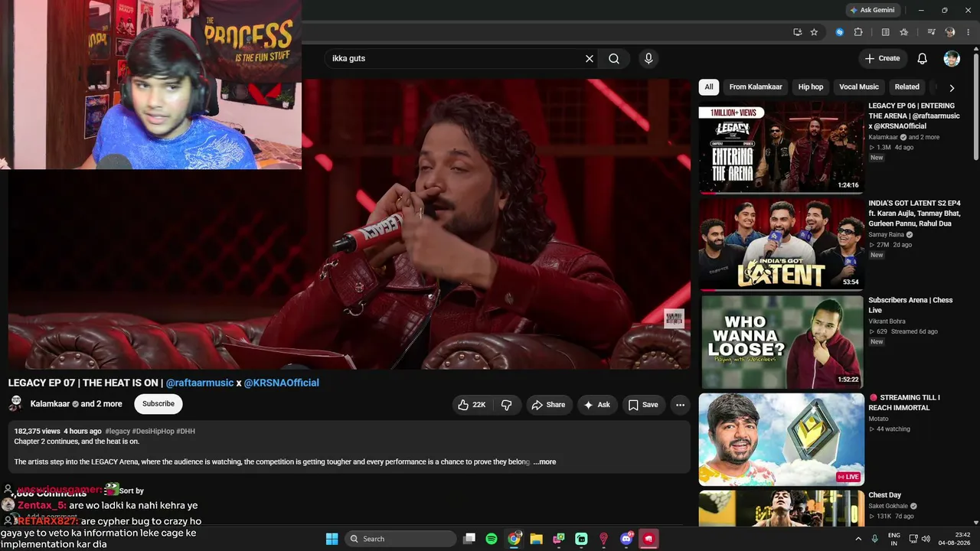Viewport: 980px width, 551px height.
Task: Expand the video description with ...more
Action: [544, 462]
